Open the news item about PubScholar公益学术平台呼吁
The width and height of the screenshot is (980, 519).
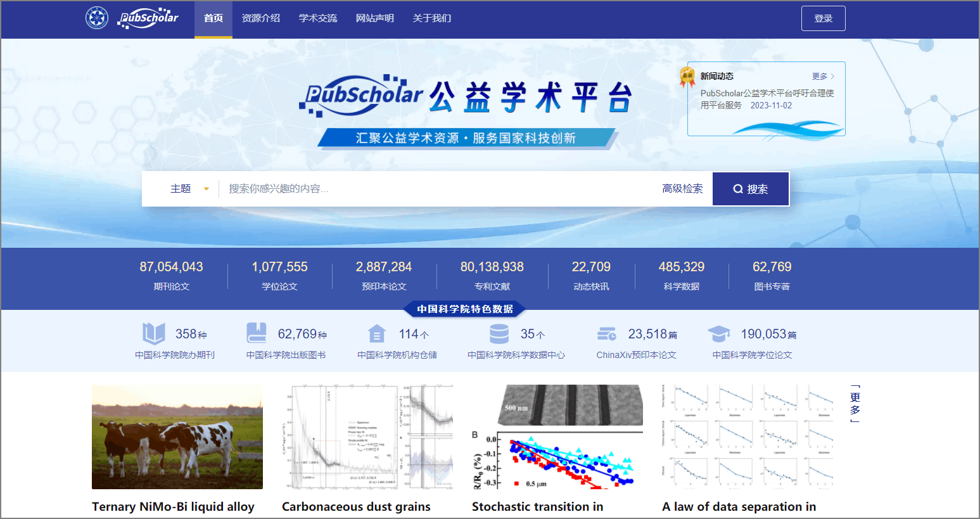pyautogui.click(x=767, y=99)
